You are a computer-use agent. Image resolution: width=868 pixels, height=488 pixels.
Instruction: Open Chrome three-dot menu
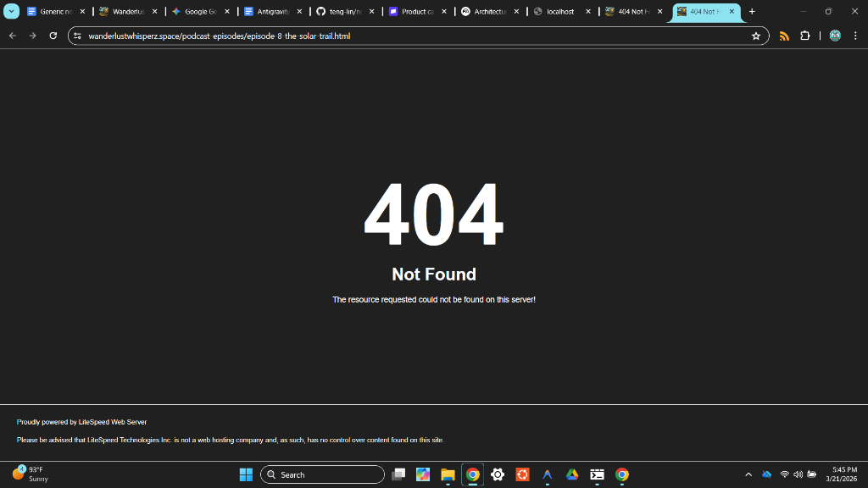point(855,36)
